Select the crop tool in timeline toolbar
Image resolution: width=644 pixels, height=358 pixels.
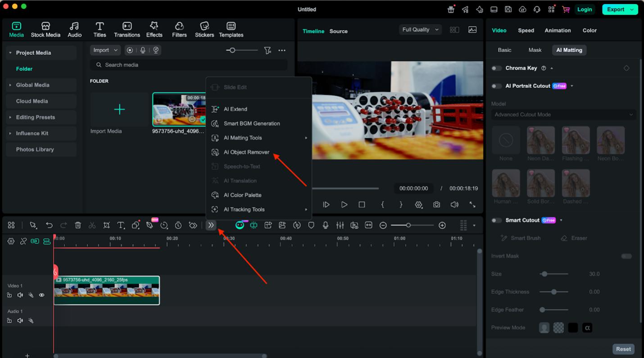tap(107, 225)
